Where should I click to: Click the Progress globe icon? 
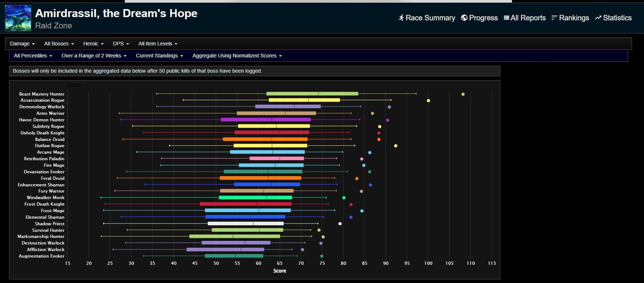pyautogui.click(x=464, y=18)
